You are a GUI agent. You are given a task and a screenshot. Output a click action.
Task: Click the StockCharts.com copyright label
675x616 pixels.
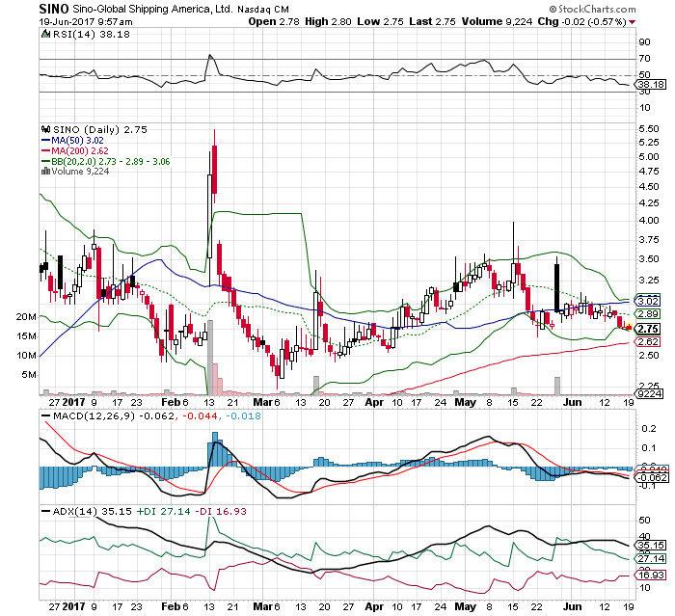pyautogui.click(x=592, y=9)
